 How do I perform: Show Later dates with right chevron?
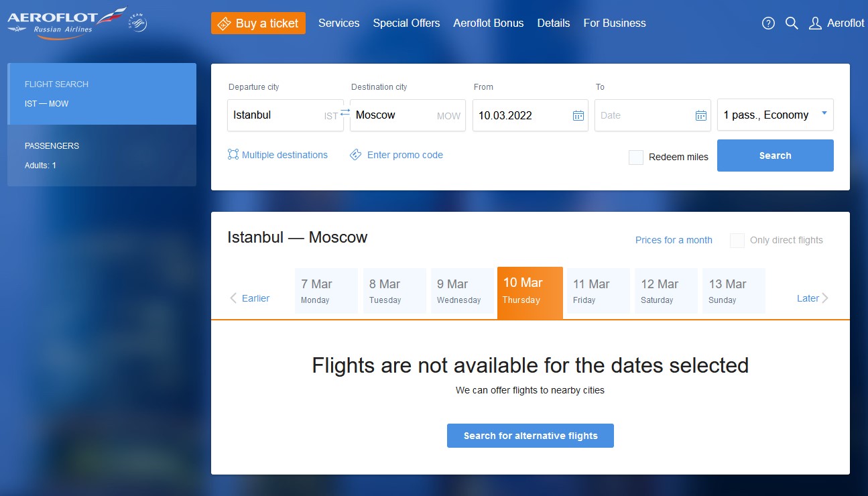(x=825, y=298)
